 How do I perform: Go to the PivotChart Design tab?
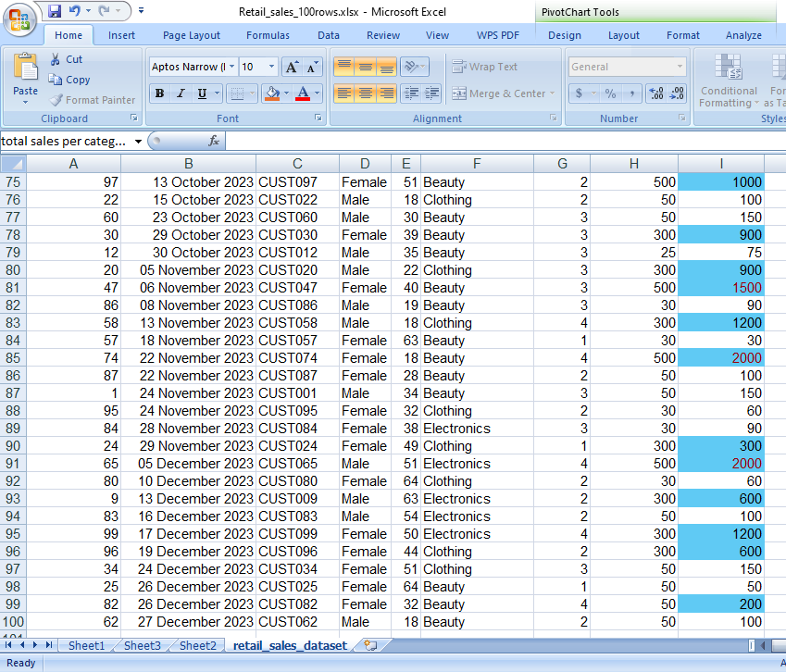click(565, 35)
